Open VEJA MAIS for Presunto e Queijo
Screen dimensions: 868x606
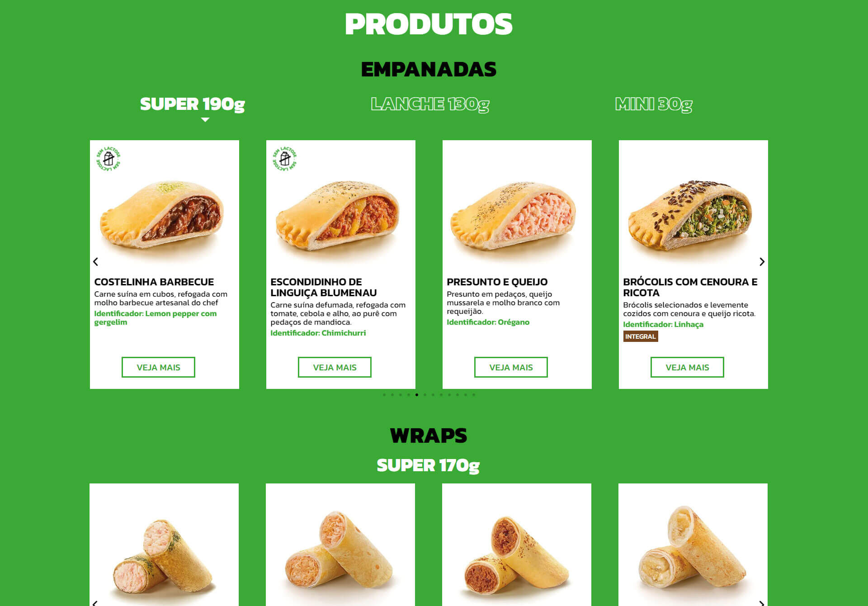(511, 367)
